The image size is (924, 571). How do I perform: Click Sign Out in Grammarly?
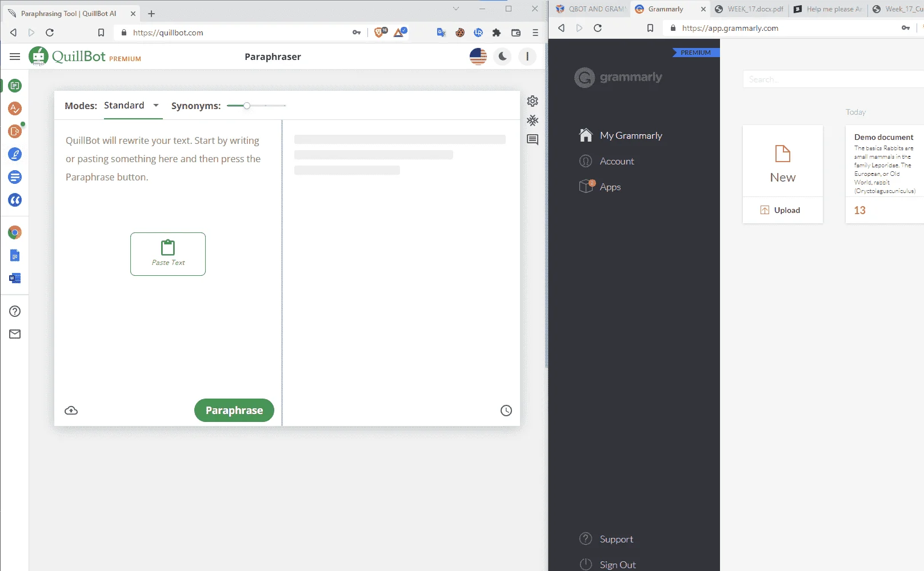click(607, 565)
